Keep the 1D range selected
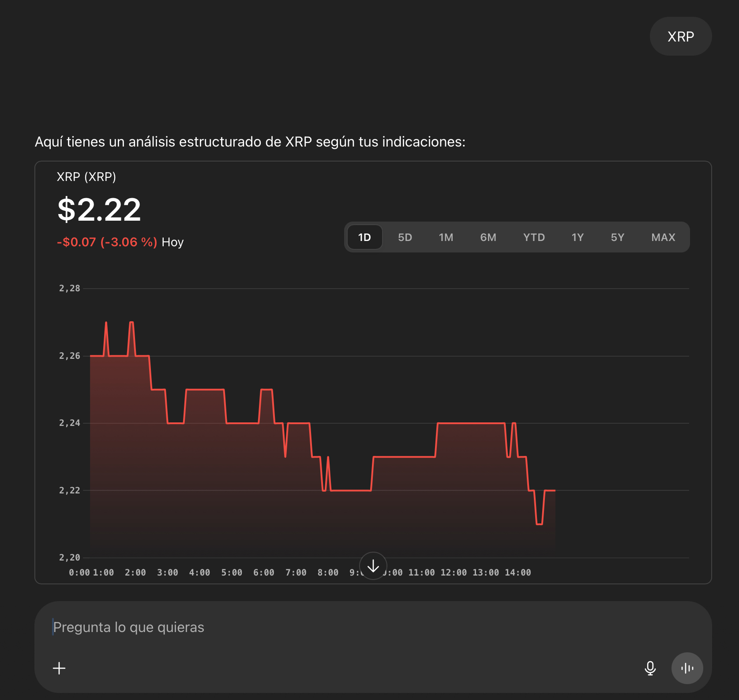Image resolution: width=739 pixels, height=700 pixels. 364,237
